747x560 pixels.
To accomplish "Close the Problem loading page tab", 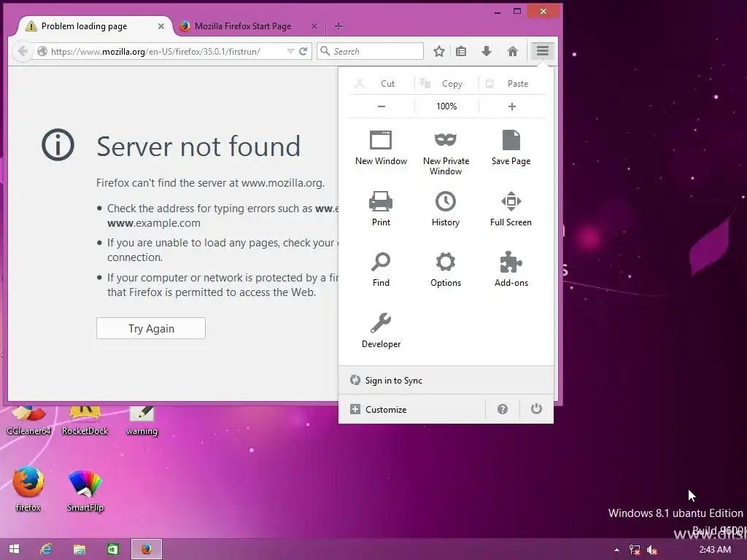I will (161, 26).
